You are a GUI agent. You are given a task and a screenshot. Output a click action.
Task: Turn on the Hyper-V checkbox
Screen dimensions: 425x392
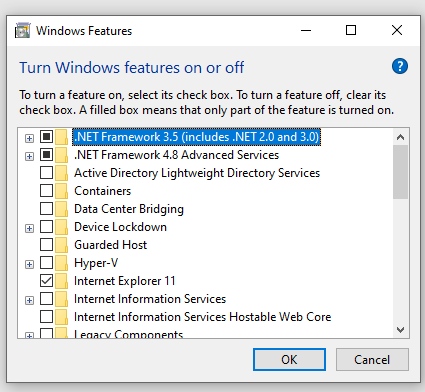click(x=46, y=263)
